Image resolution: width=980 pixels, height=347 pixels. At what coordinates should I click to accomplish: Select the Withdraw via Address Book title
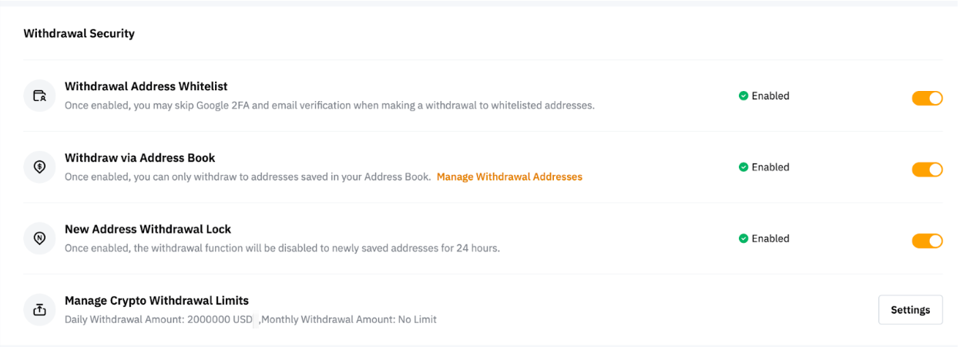pyautogui.click(x=139, y=158)
